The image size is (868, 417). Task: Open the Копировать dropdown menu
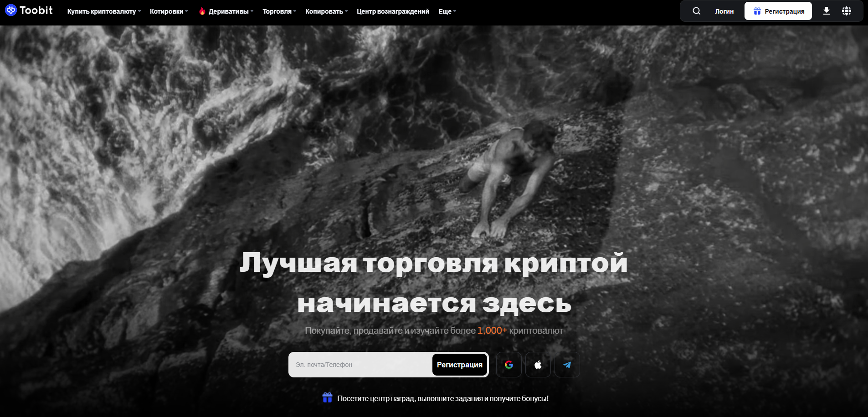click(x=326, y=11)
